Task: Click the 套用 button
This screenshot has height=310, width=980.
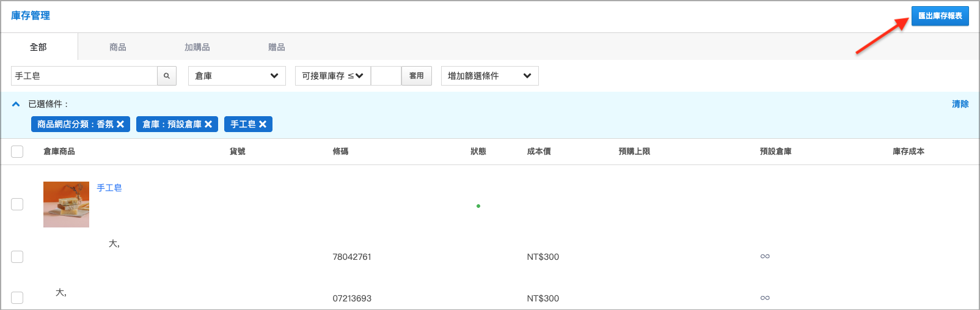Action: coord(417,76)
